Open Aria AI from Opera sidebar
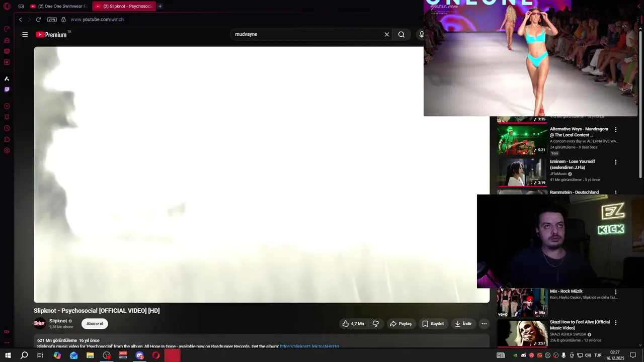The image size is (644, 362). pyautogui.click(x=7, y=78)
